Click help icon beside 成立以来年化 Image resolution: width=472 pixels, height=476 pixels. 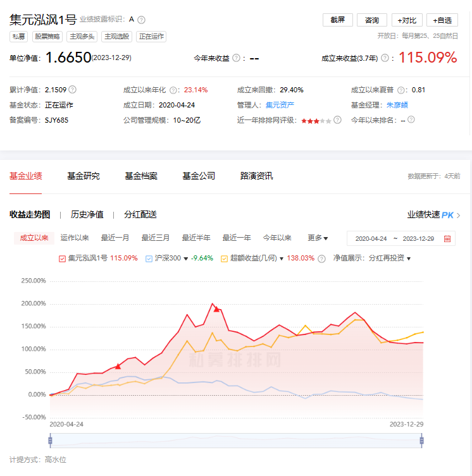[x=173, y=90]
